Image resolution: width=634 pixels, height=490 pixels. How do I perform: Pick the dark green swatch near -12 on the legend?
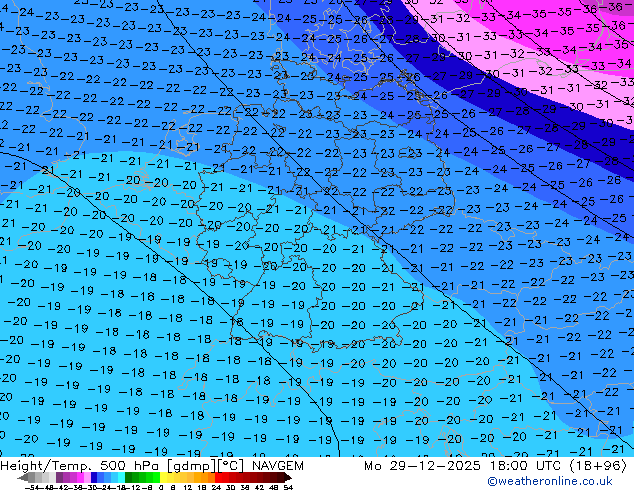pyautogui.click(x=132, y=478)
